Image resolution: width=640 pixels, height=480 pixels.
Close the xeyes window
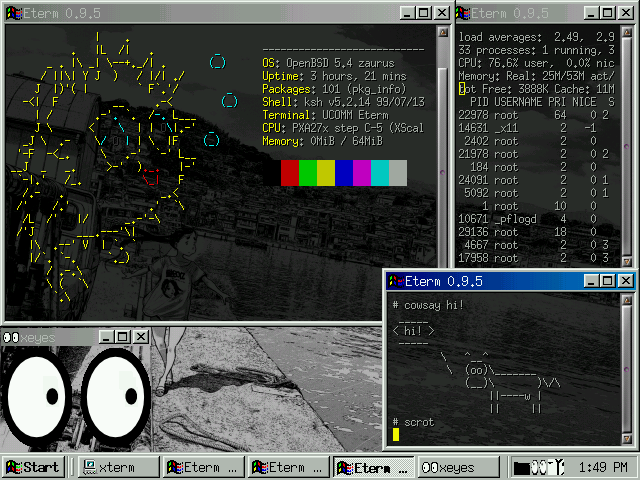[x=141, y=337]
